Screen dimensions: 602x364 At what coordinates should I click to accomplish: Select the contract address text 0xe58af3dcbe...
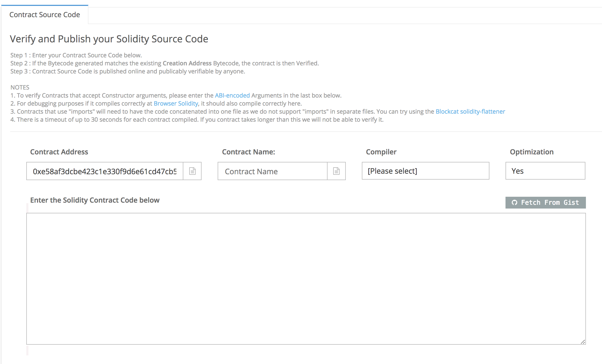[105, 171]
